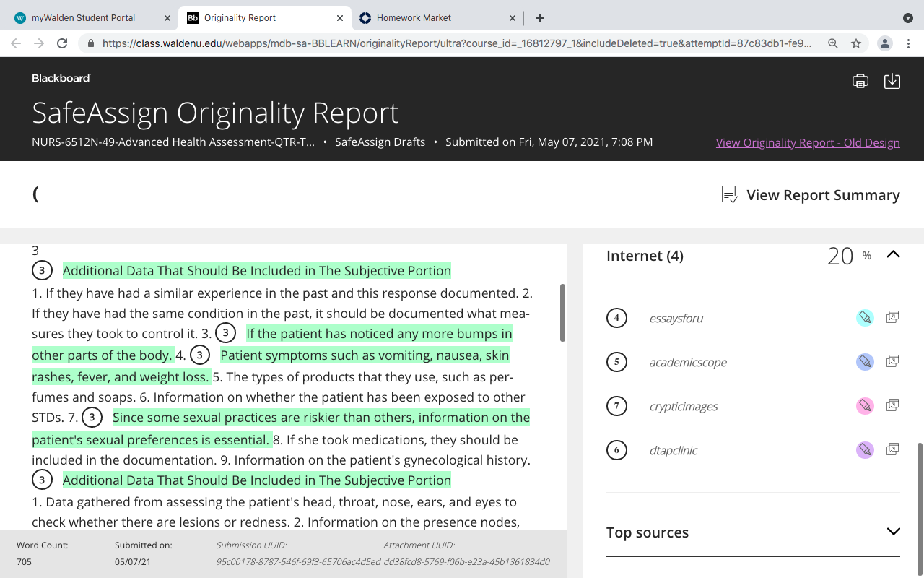The width and height of the screenshot is (924, 578).
Task: Select the academicscope source name
Action: pyautogui.click(x=688, y=362)
